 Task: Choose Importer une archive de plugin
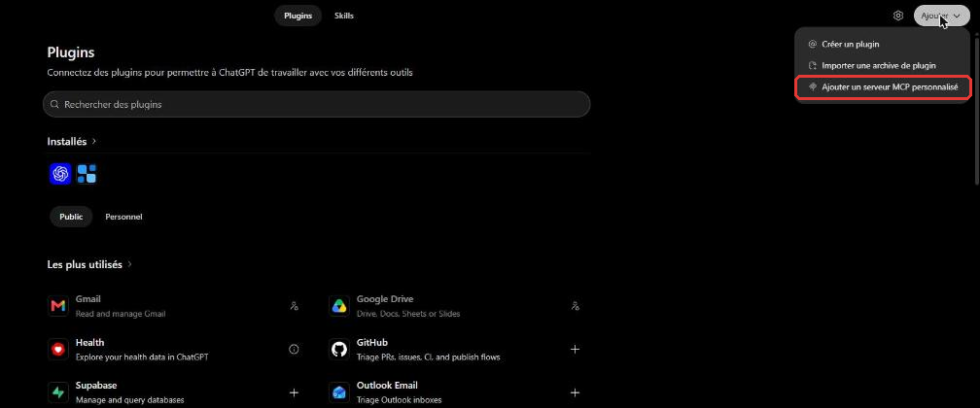coord(883,66)
